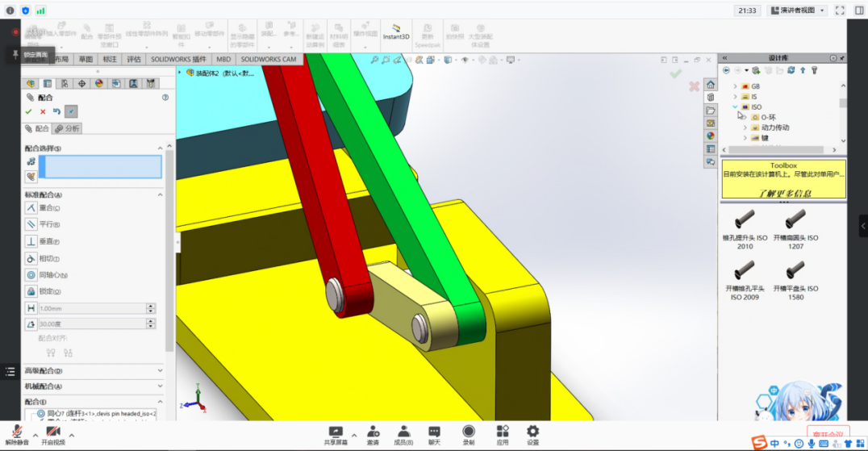868x451 pixels.
Task: Click the mate selections input box
Action: [100, 166]
